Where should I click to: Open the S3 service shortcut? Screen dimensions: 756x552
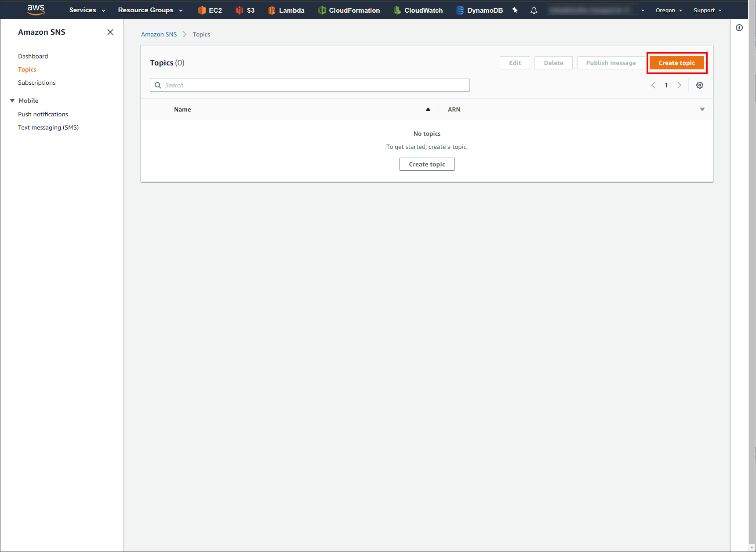coord(245,10)
